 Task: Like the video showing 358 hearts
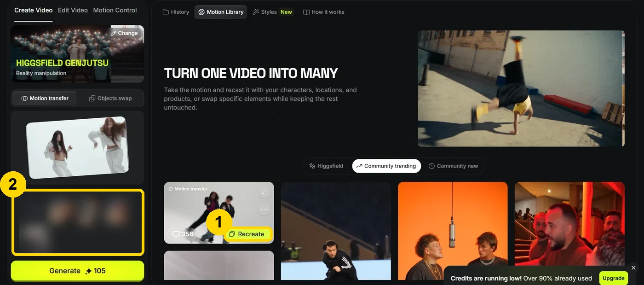(182, 234)
